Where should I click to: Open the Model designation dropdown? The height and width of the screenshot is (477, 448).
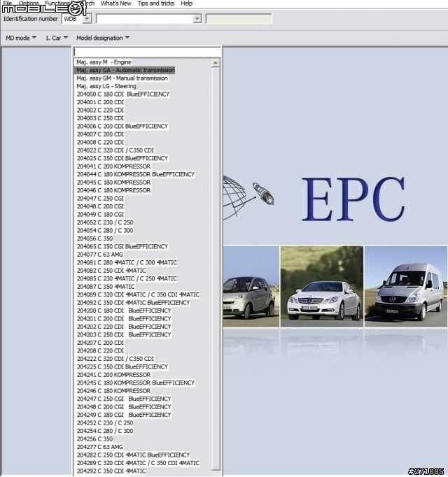pos(103,38)
